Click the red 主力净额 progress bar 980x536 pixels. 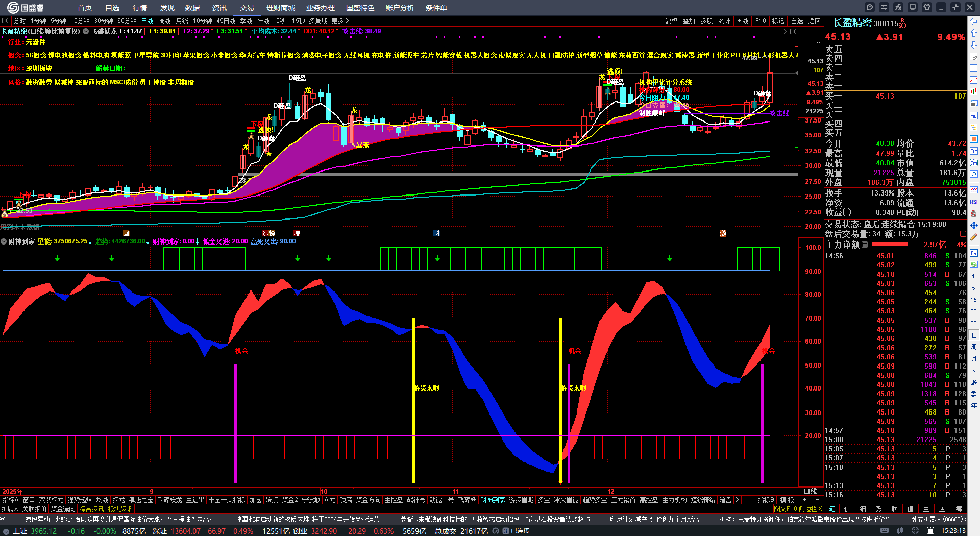click(889, 245)
